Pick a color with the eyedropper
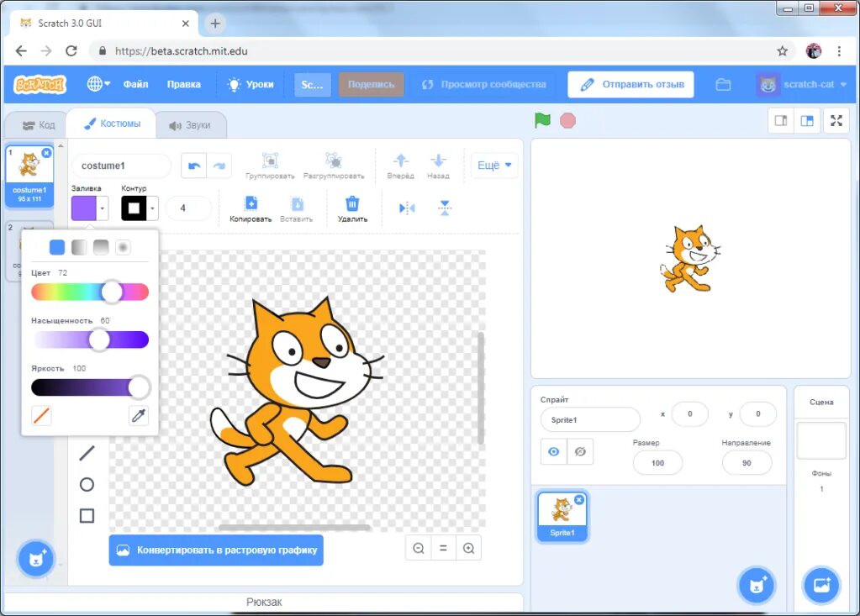Image resolution: width=860 pixels, height=616 pixels. [138, 415]
